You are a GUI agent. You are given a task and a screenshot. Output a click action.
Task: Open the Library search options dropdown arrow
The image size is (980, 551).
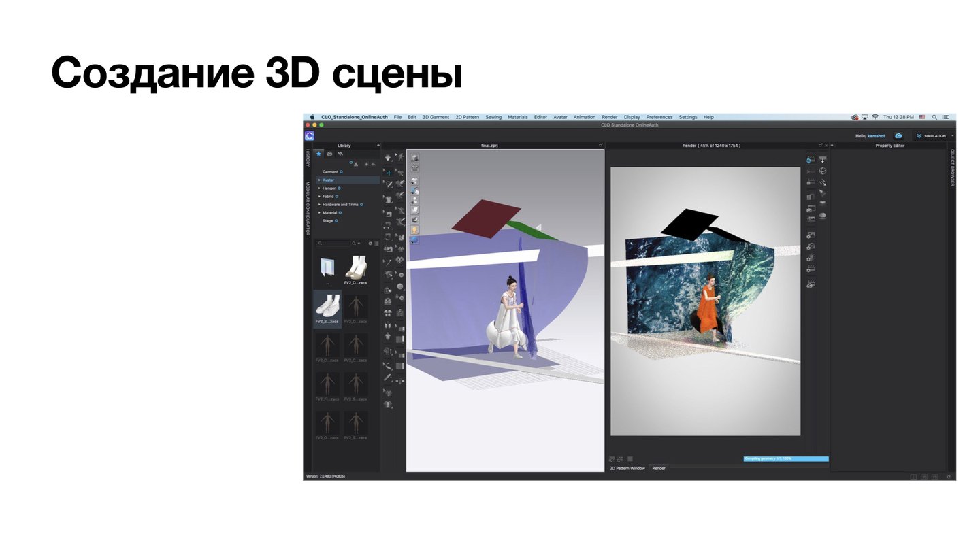pyautogui.click(x=357, y=243)
